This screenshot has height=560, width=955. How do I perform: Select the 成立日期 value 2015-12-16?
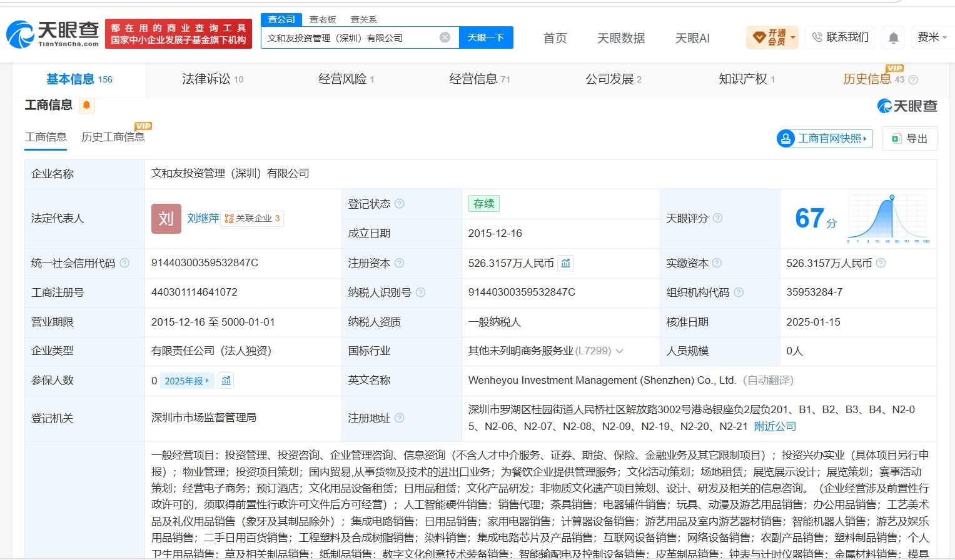[495, 233]
